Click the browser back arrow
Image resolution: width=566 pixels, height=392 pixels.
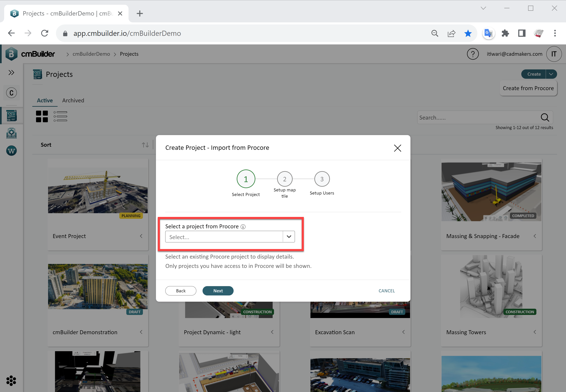tap(11, 33)
